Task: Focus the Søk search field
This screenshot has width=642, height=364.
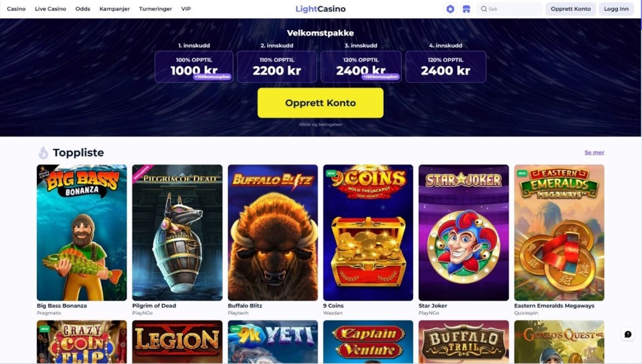Action: click(x=509, y=9)
